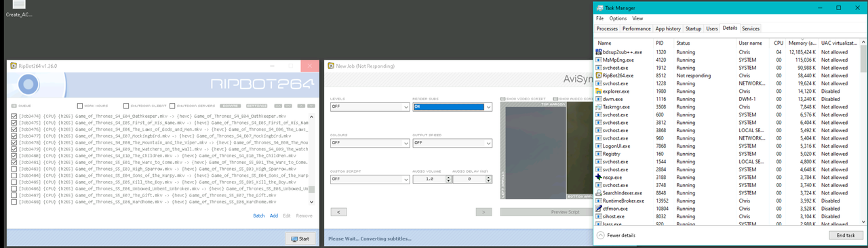Image resolution: width=868 pixels, height=248 pixels.
Task: Select the Taskmgr.exe process icon
Action: (x=598, y=106)
